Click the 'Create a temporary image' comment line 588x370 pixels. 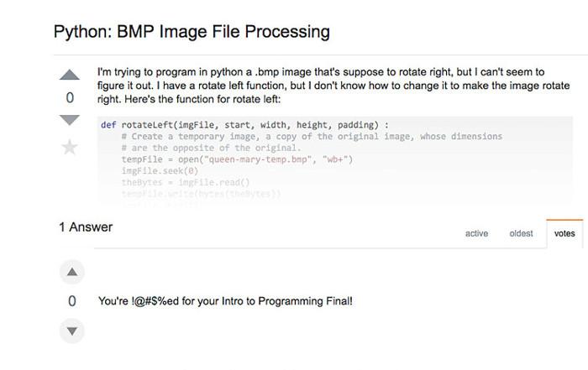tap(311, 136)
